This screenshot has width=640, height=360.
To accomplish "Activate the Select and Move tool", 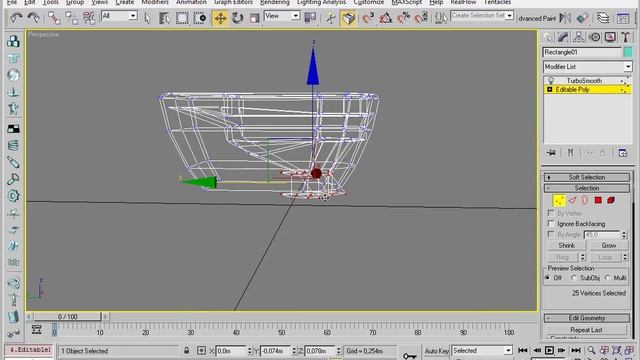I will (x=220, y=18).
